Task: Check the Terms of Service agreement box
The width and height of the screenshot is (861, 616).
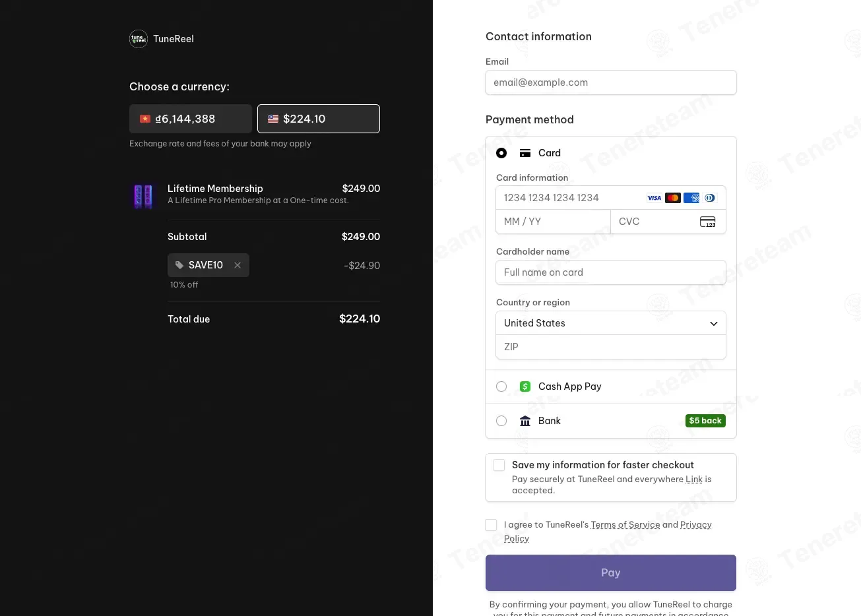Action: pyautogui.click(x=491, y=525)
